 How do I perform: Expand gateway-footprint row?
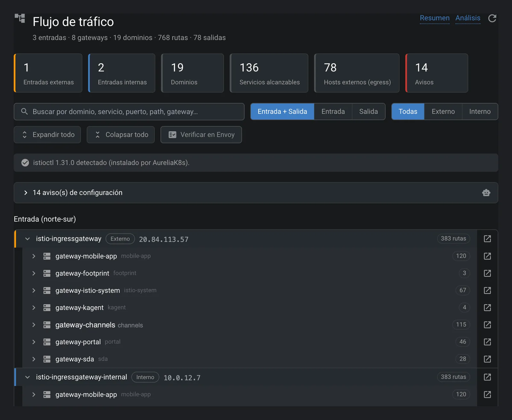(x=34, y=273)
